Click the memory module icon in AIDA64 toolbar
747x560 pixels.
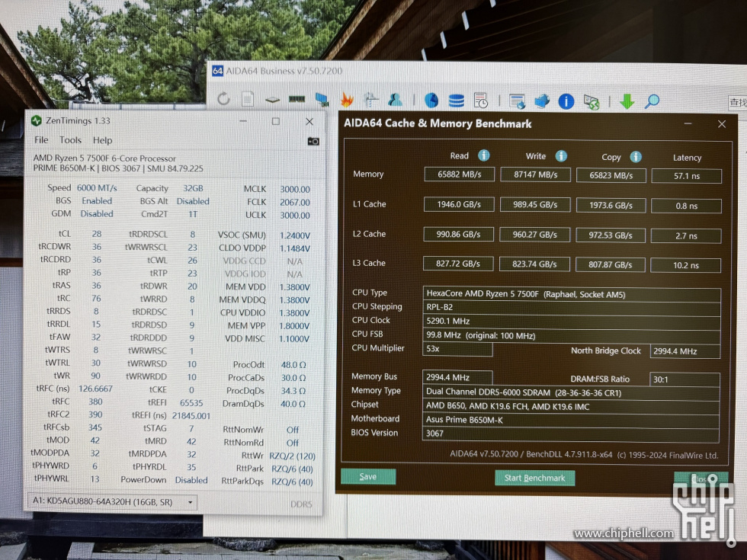(x=297, y=99)
